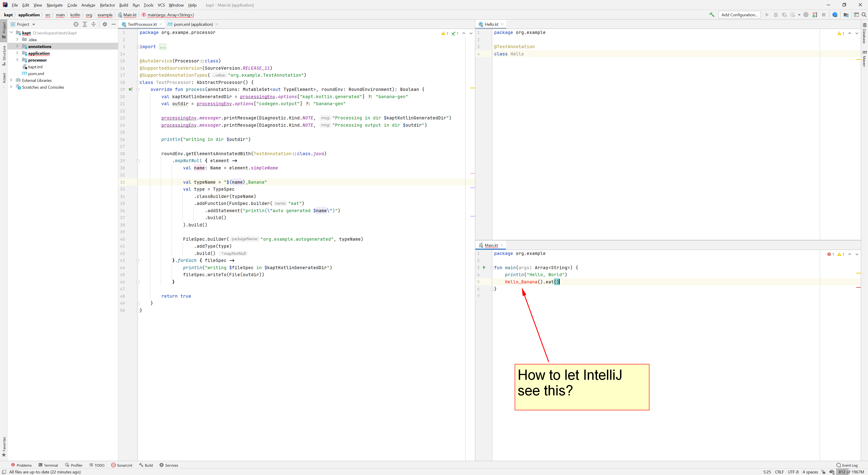Run main using the green gutter arrow
868x475 pixels.
pos(484,267)
